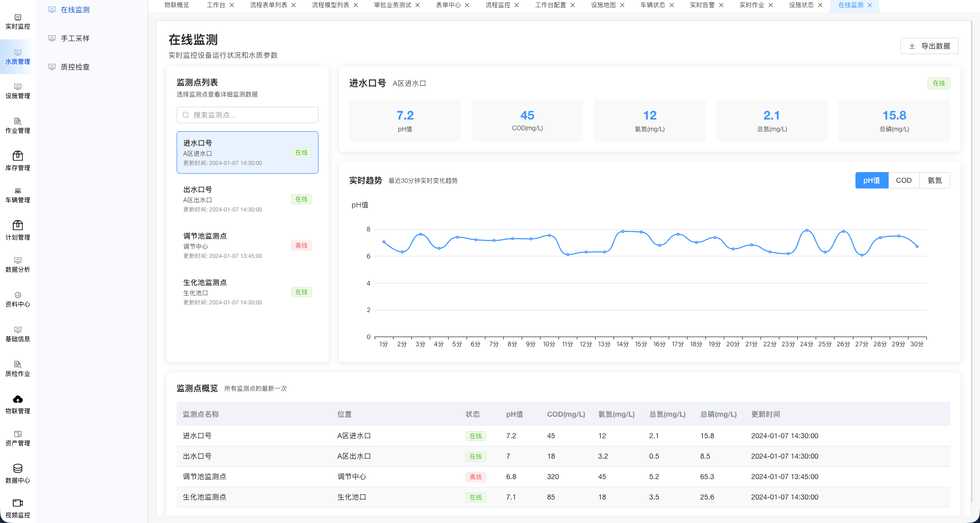This screenshot has width=980, height=523.
Task: Select the 数据中心 database icon
Action: pyautogui.click(x=18, y=468)
